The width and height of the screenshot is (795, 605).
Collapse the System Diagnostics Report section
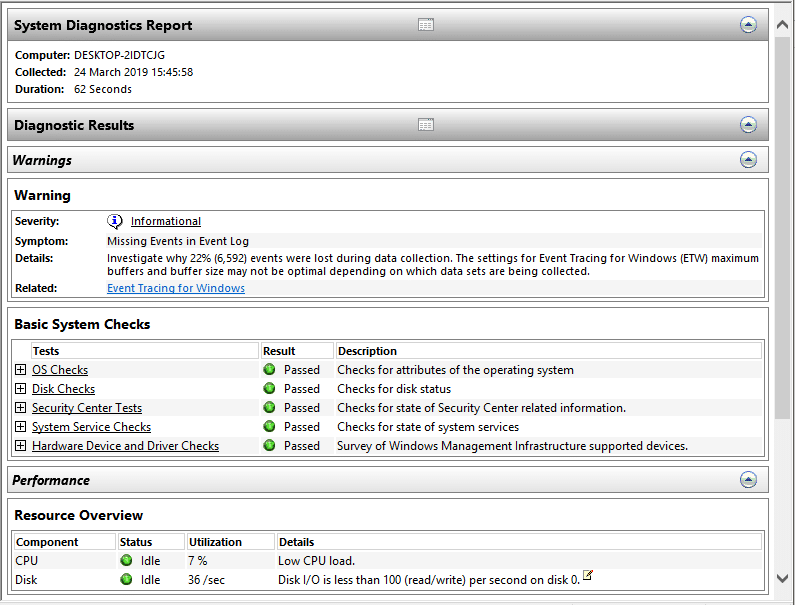(748, 25)
